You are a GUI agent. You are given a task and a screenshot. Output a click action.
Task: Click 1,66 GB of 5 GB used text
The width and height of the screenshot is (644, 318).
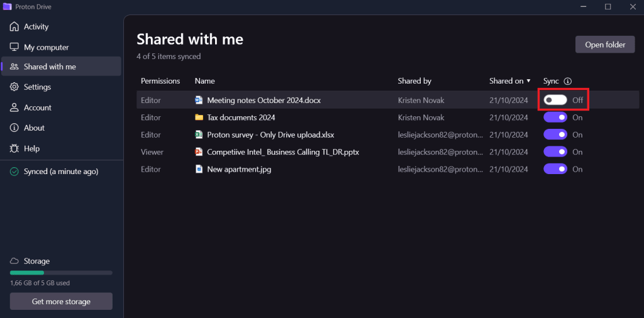[40, 283]
